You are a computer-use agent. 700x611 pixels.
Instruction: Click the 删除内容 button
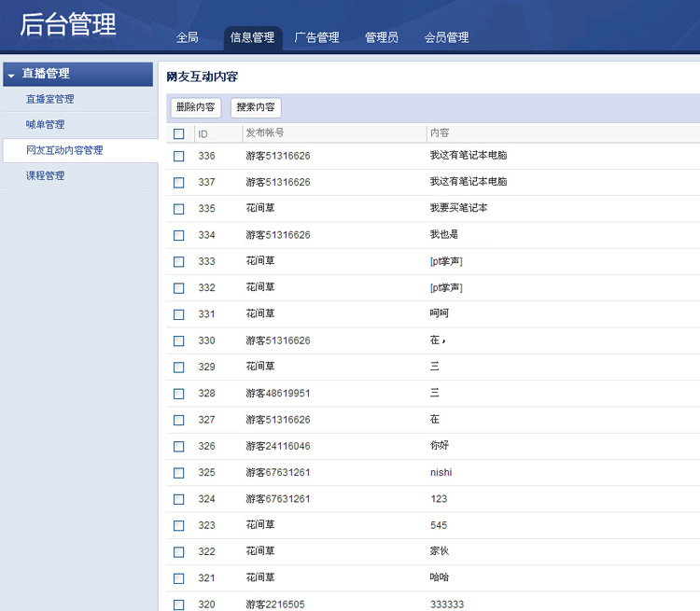coord(195,107)
